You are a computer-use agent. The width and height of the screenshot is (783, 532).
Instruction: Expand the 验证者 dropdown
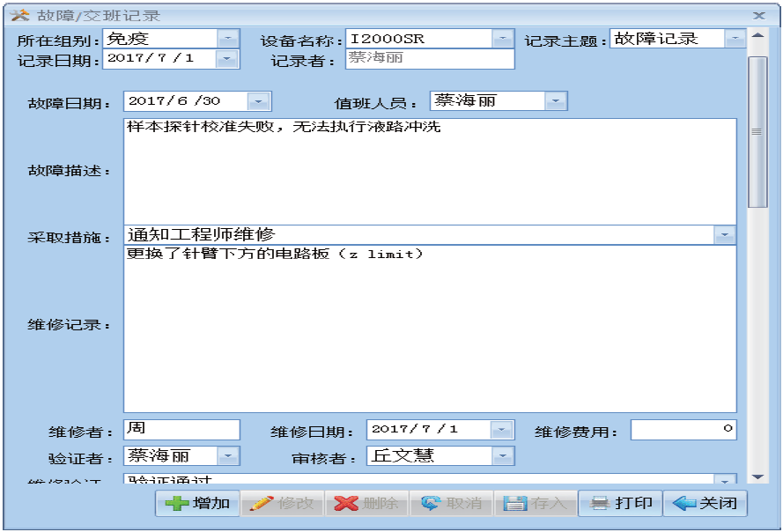pos(228,456)
